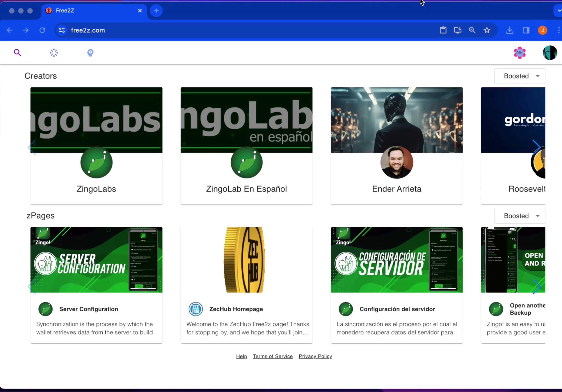The image size is (562, 392).
Task: Bookmark this page with the star icon
Action: coord(487,30)
